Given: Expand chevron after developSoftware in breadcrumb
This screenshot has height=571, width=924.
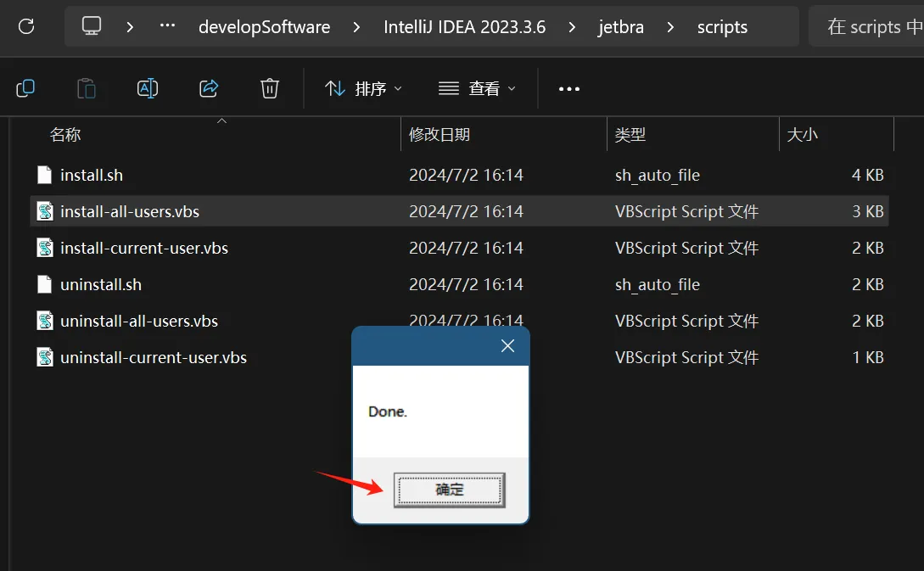Looking at the screenshot, I should [x=356, y=27].
